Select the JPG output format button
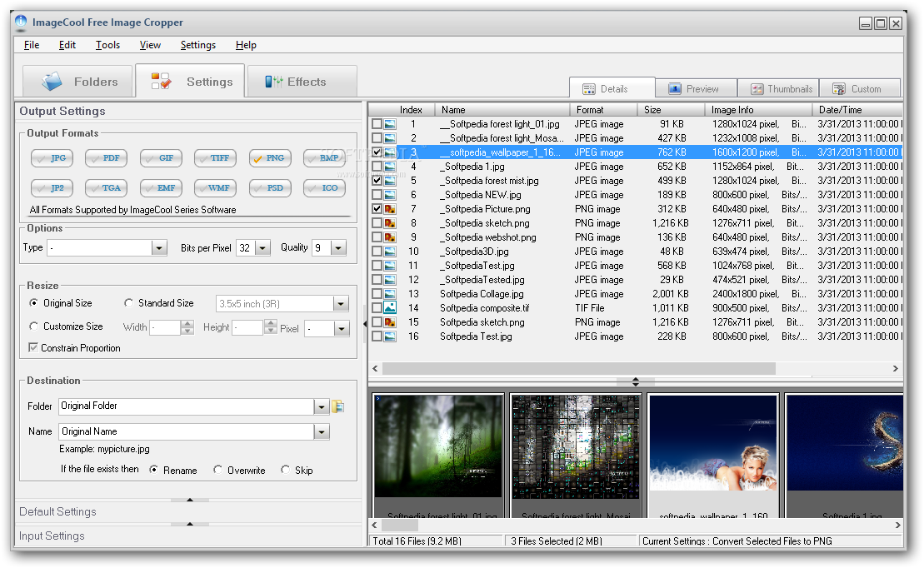924x568 pixels. point(52,158)
